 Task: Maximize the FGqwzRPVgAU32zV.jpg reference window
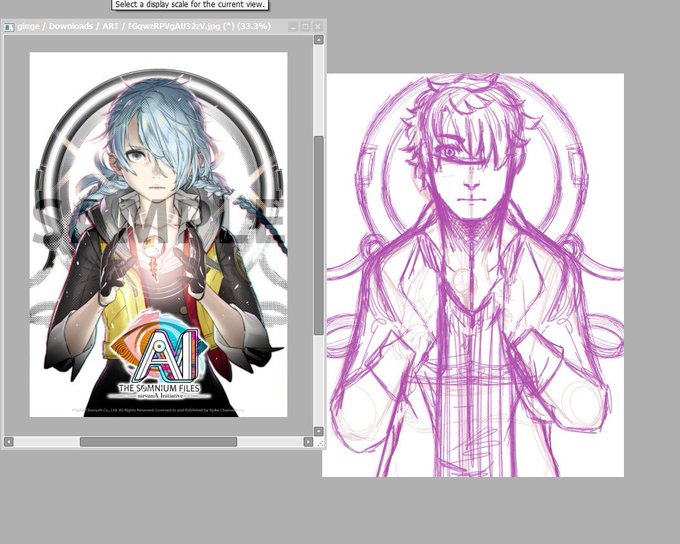click(x=305, y=26)
